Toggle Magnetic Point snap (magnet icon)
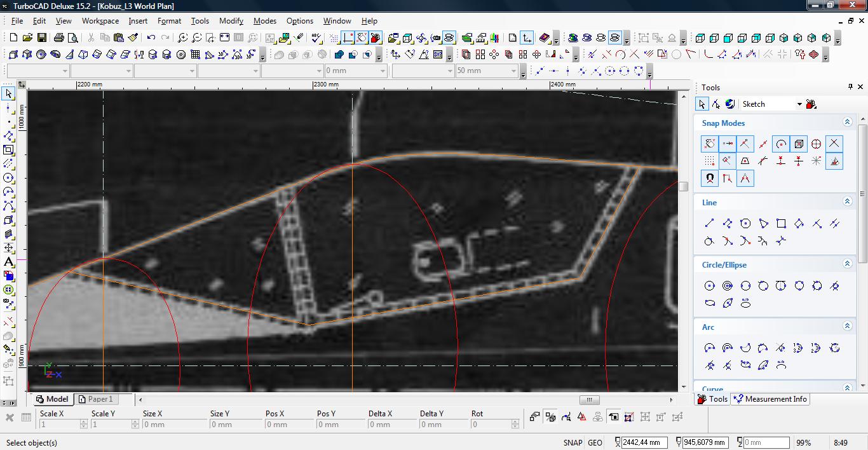The image size is (868, 450). click(x=710, y=179)
